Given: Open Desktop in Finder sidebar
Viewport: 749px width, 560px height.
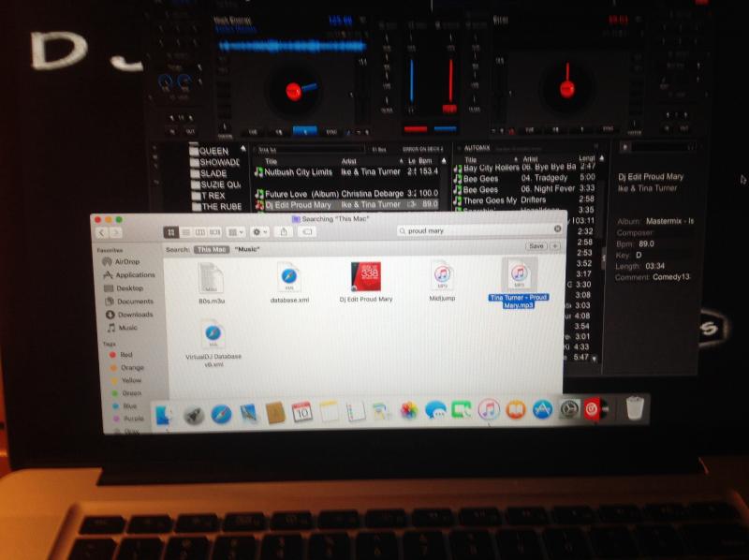Looking at the screenshot, I should (124, 288).
